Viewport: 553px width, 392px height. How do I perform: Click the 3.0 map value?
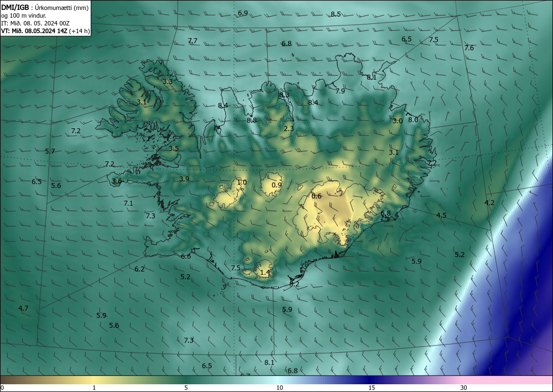click(x=398, y=121)
